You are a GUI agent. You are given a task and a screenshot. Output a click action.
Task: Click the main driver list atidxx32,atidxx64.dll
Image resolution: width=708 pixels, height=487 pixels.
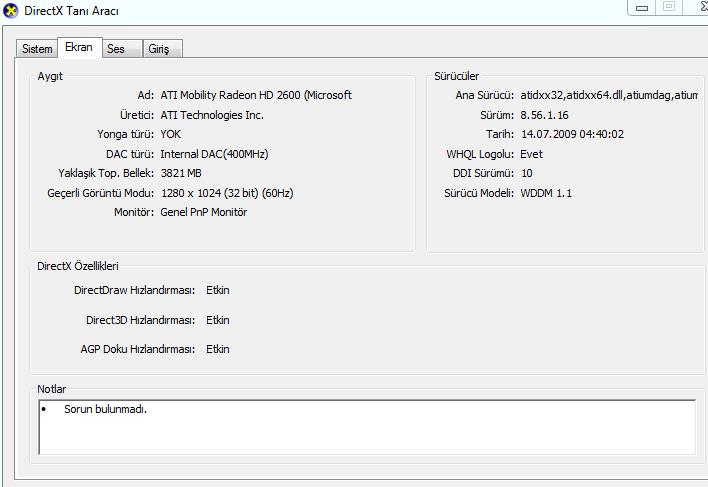coord(609,95)
